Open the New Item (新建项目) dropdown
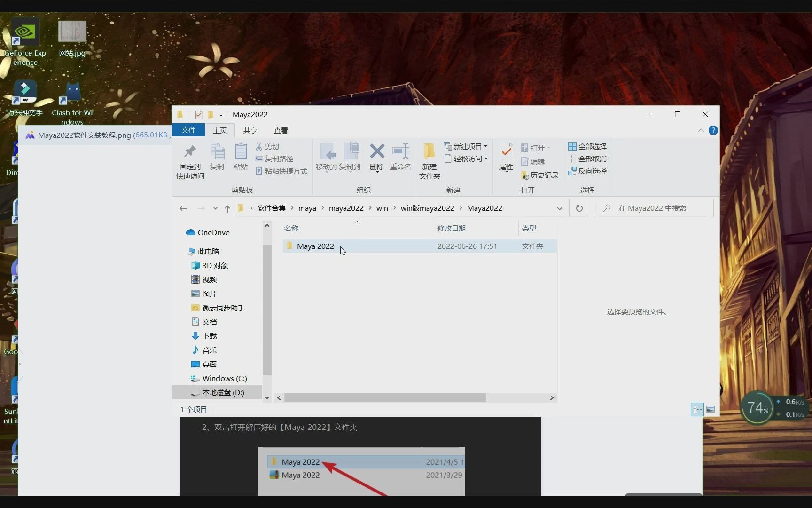812x508 pixels. [466, 146]
